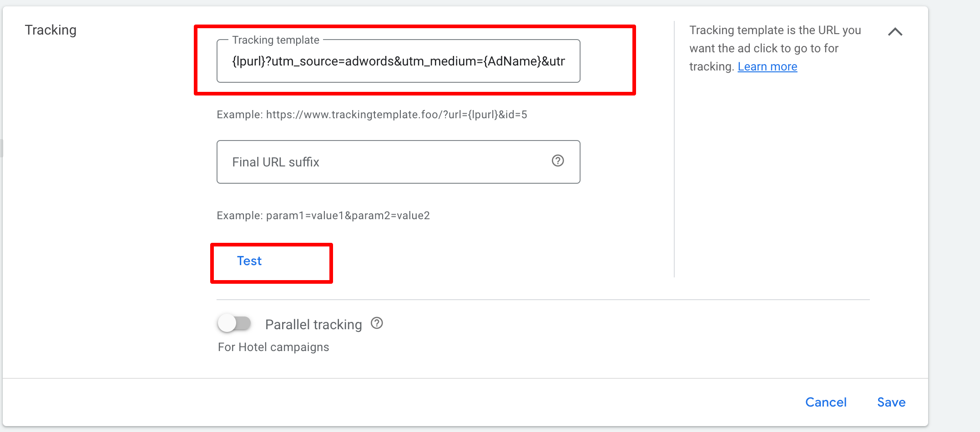Enable the Parallel tracking switch

tap(234, 323)
